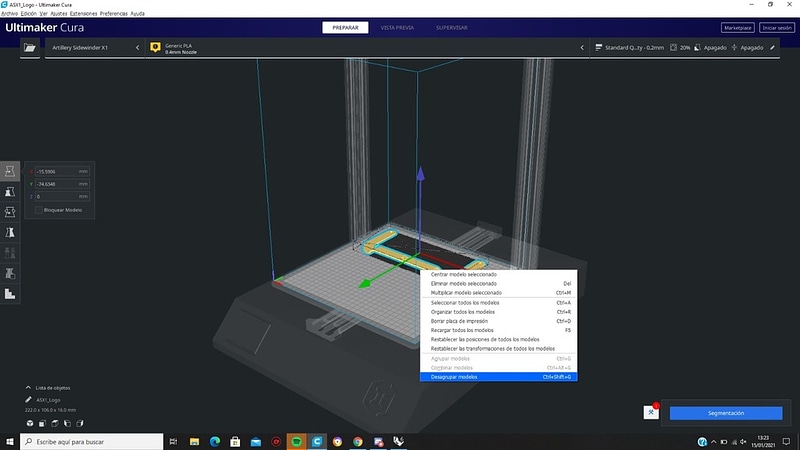
Task: Click the Windows search box
Action: click(x=92, y=442)
